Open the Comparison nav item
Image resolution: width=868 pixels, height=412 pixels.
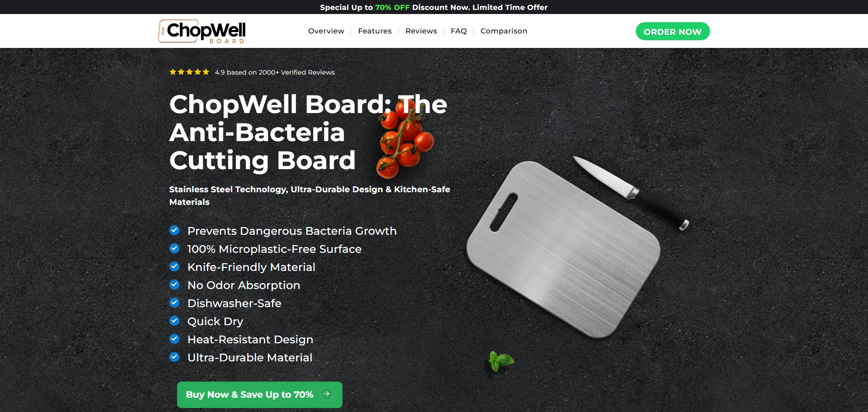504,31
